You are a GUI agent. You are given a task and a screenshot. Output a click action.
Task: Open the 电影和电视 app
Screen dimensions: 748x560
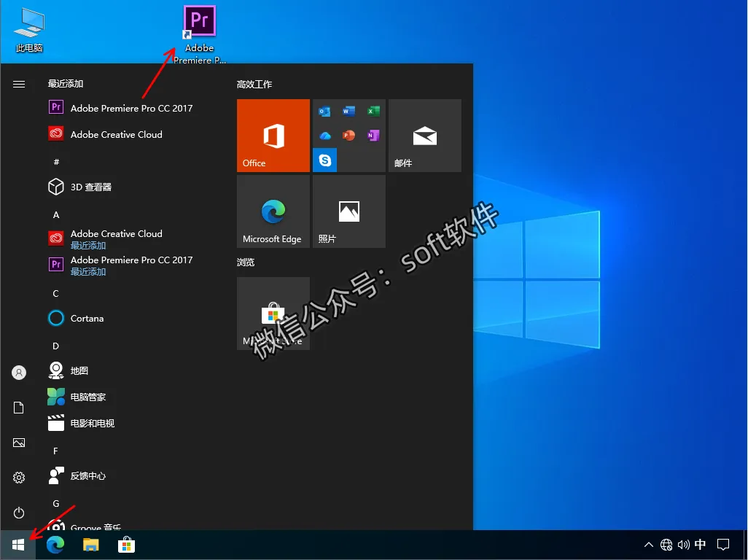[x=82, y=423]
